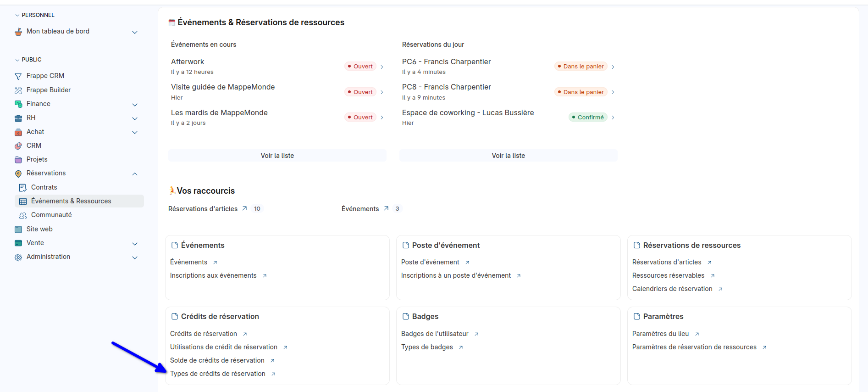Click the Événements card document icon

click(174, 245)
